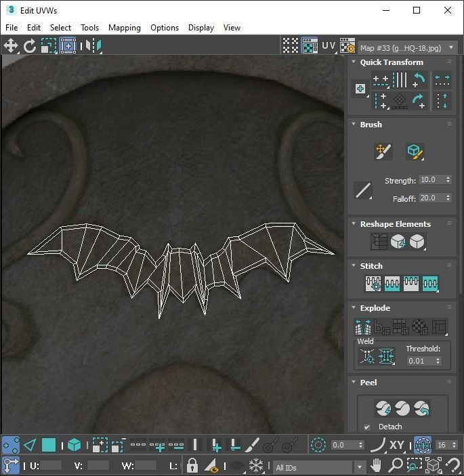Rotate selection clockwise around pivot
The image size is (464, 476).
(x=419, y=101)
